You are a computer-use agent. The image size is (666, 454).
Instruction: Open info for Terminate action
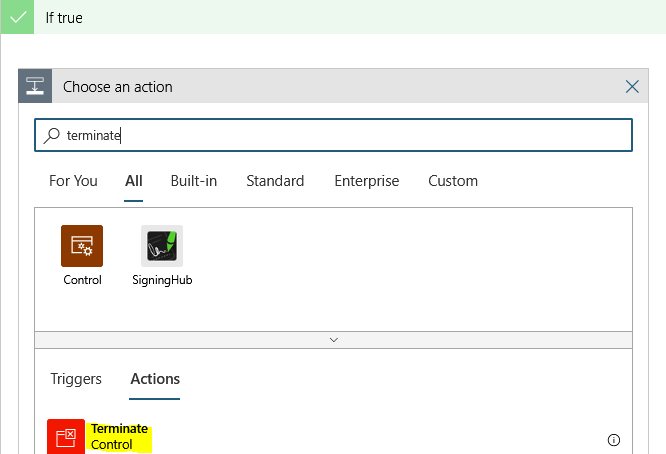[x=613, y=440]
